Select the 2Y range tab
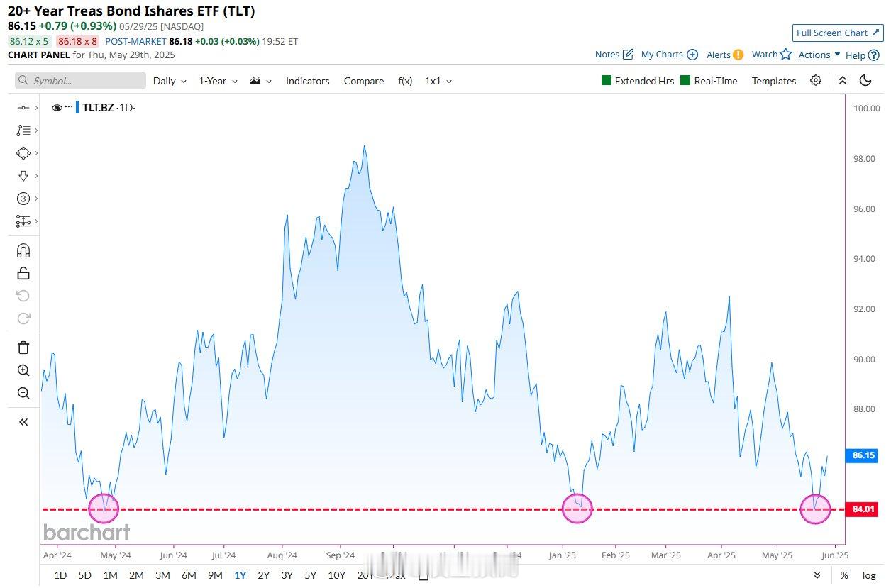This screenshot has height=588, width=891. pyautogui.click(x=264, y=575)
